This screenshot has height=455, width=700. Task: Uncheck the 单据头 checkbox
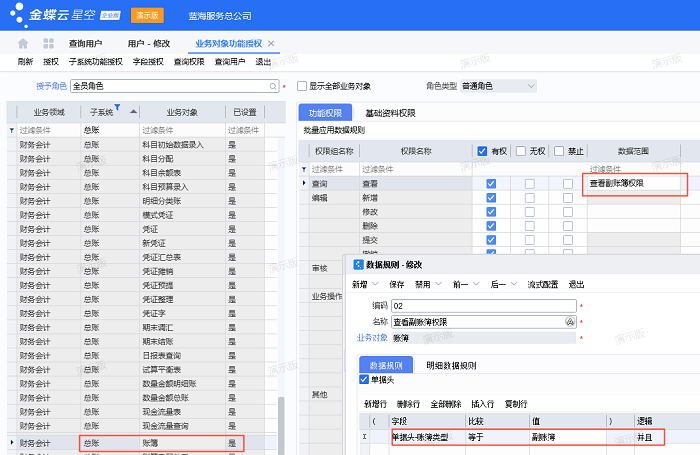[x=363, y=380]
